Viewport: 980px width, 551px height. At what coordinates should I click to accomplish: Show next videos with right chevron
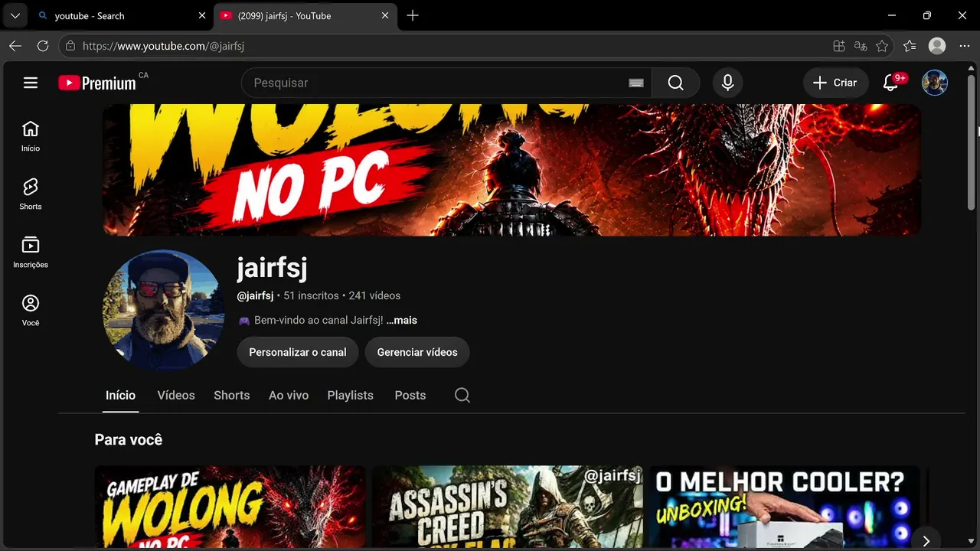926,541
